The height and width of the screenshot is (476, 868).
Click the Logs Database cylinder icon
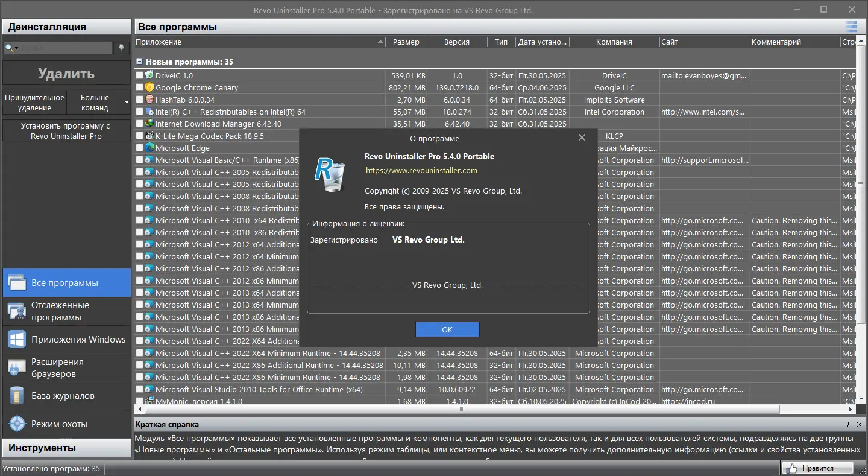(17, 396)
